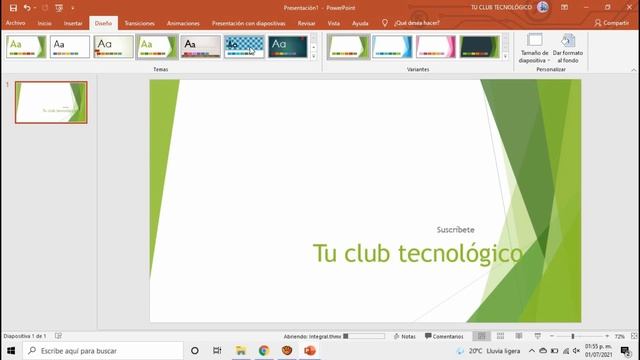Open Google Chrome from taskbar
The height and width of the screenshot is (360, 640).
click(264, 351)
